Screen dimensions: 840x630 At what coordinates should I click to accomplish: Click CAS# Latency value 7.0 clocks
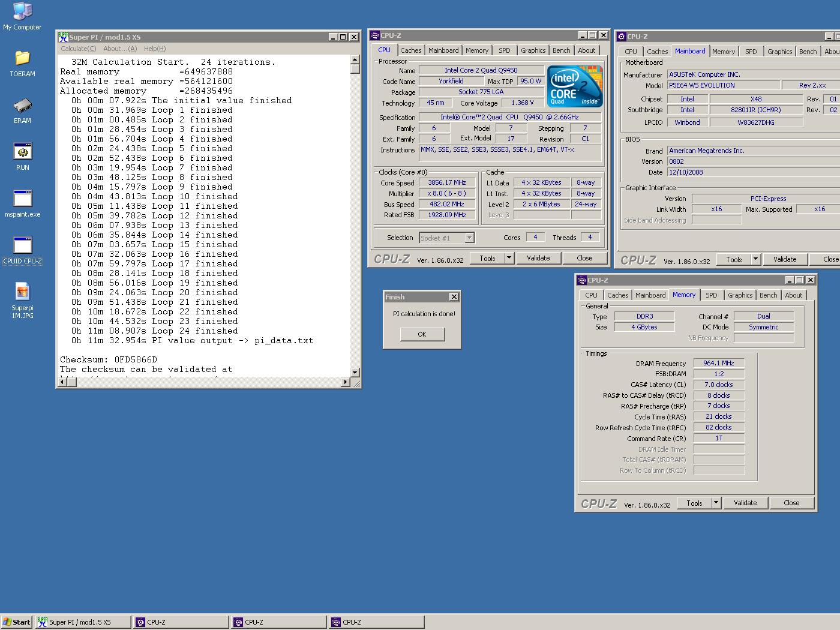pos(719,385)
